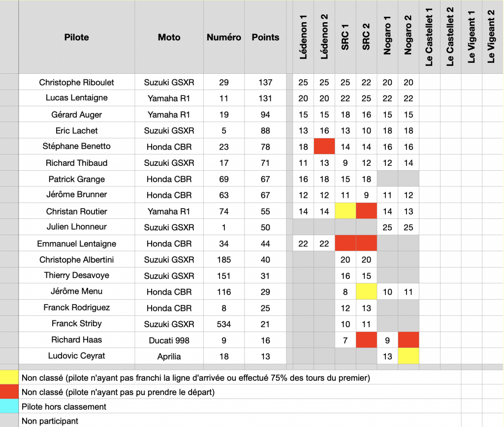
Task: Select the Ducati 998 moto cell
Action: [169, 340]
